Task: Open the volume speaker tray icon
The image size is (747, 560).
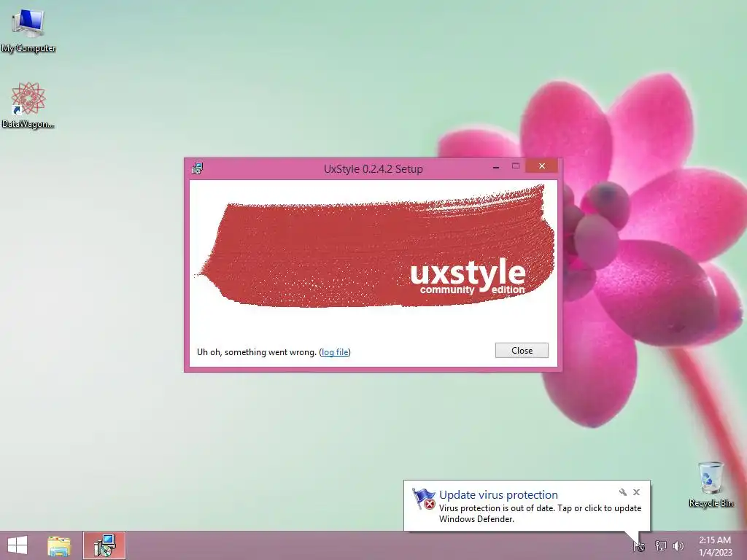Action: (678, 545)
